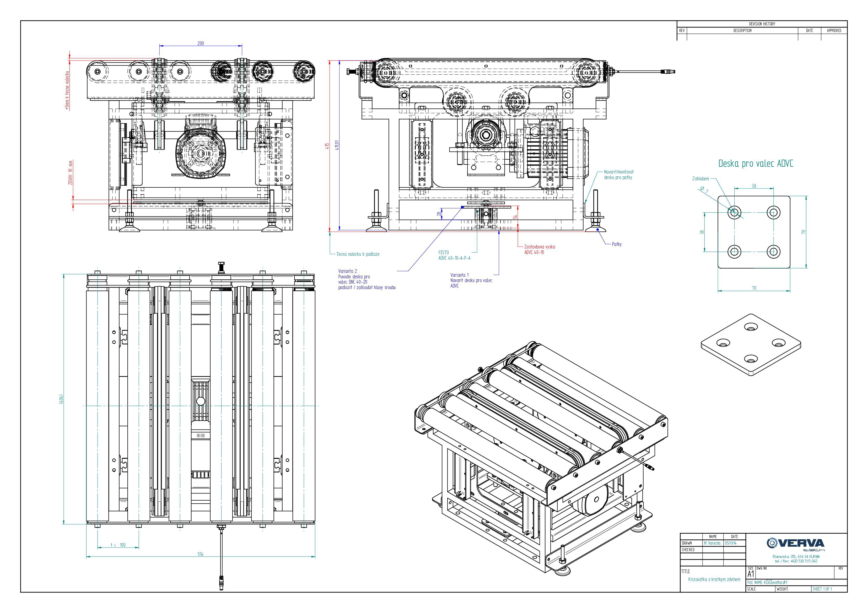The width and height of the screenshot is (868, 613).
Task: Click the 'Blanenska 355, 664 34 KURIM' address
Action: [796, 556]
